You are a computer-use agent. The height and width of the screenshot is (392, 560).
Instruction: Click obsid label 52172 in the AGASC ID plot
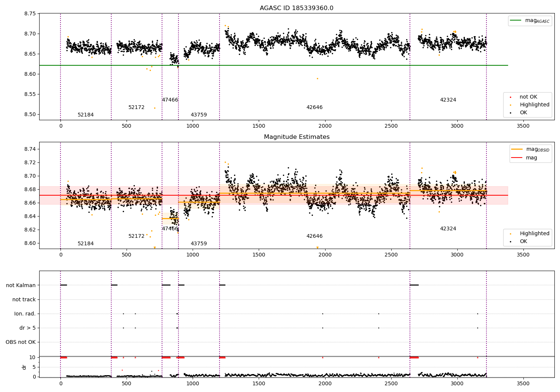click(136, 108)
